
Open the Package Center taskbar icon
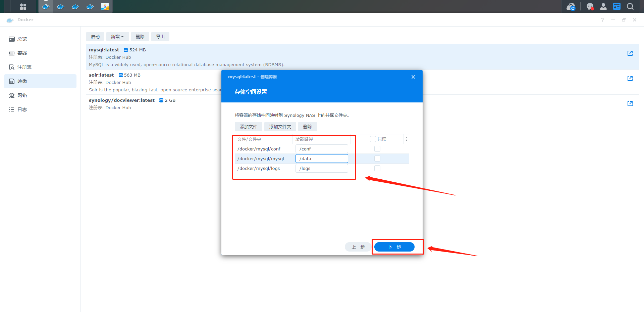tap(105, 6)
